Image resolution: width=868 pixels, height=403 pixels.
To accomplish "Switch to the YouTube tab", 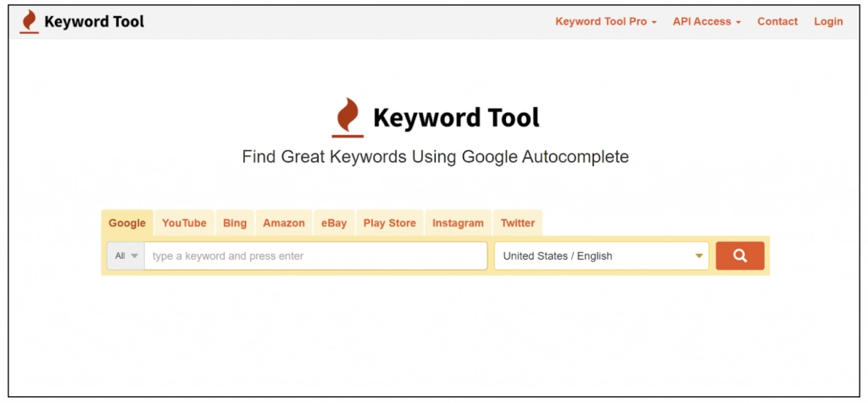I will click(184, 223).
